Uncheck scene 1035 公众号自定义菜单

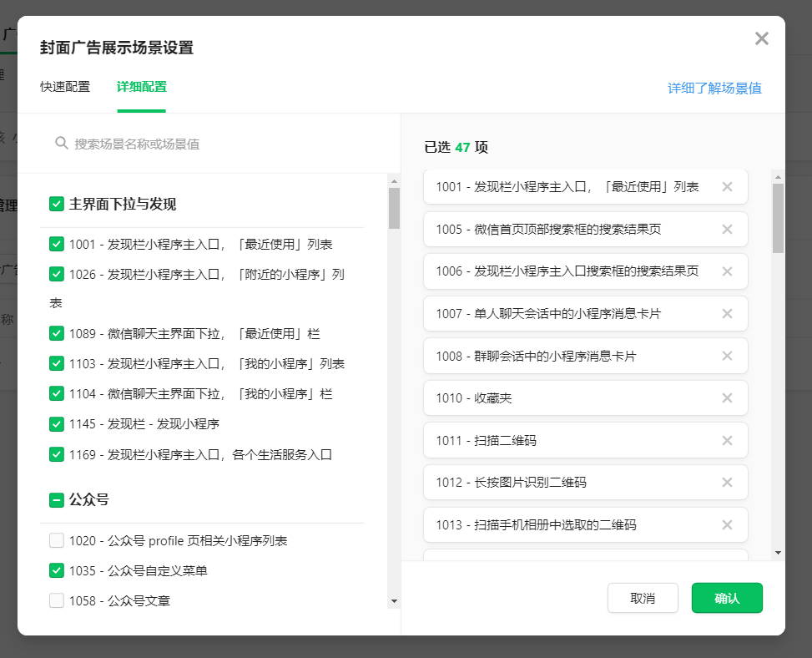[57, 570]
